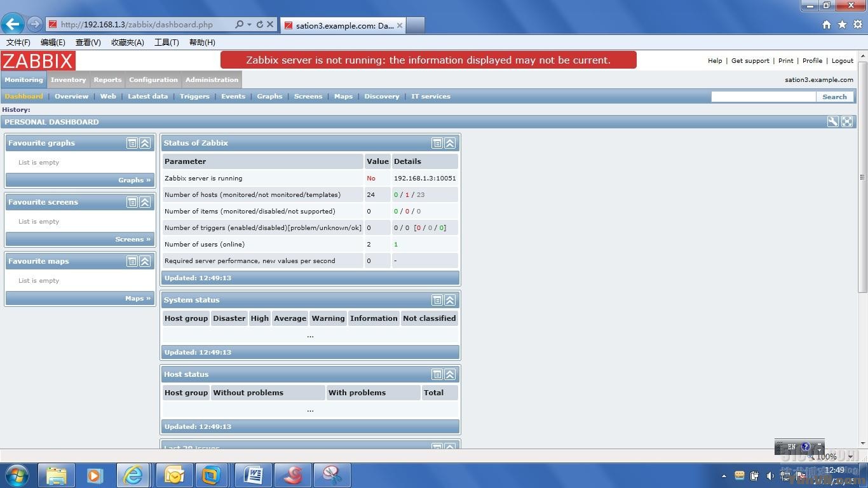Open the 收藏夹(A) menu
This screenshot has height=488, width=868.
(127, 43)
